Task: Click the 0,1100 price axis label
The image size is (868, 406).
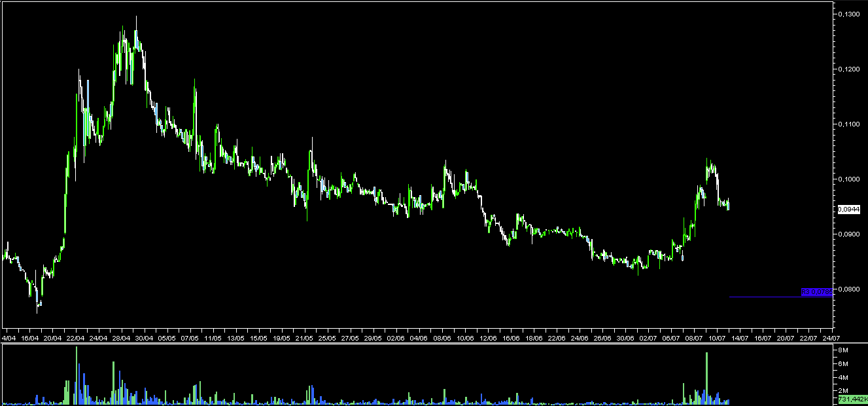Action: pyautogui.click(x=849, y=124)
